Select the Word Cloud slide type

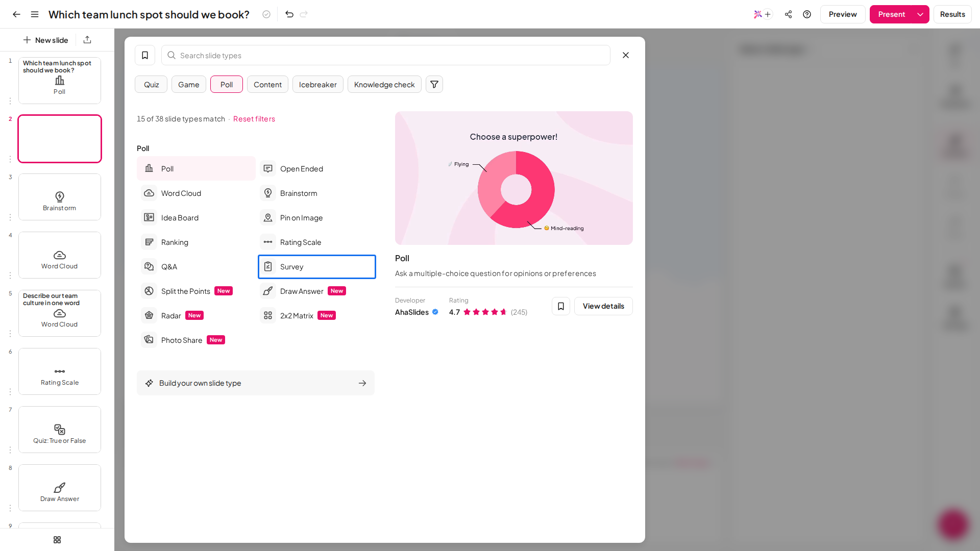pyautogui.click(x=196, y=193)
